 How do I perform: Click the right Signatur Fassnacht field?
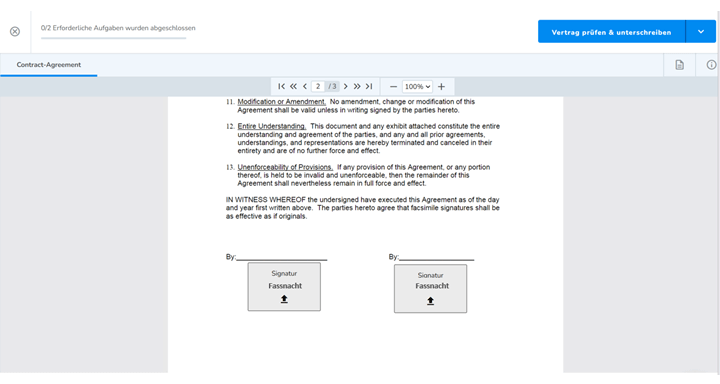click(430, 288)
